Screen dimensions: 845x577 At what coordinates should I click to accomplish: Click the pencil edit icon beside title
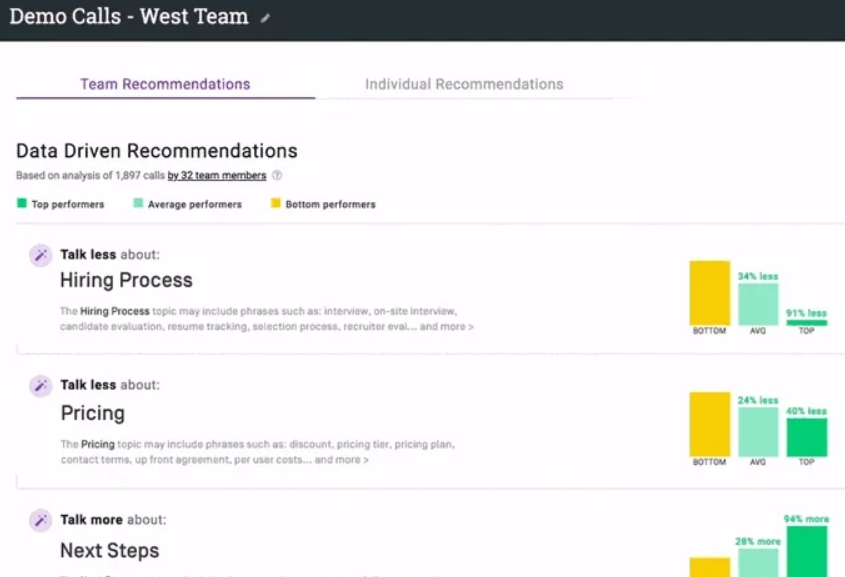coord(265,18)
